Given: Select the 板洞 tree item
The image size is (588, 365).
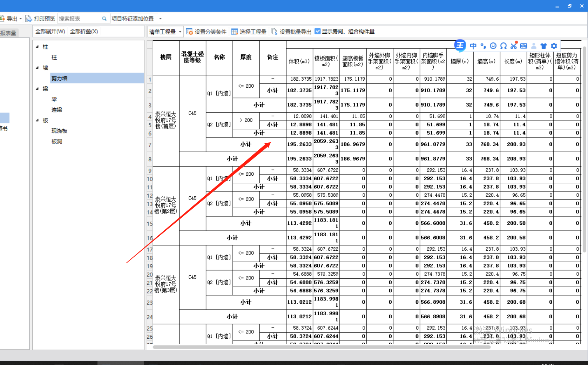Looking at the screenshot, I should pos(57,141).
